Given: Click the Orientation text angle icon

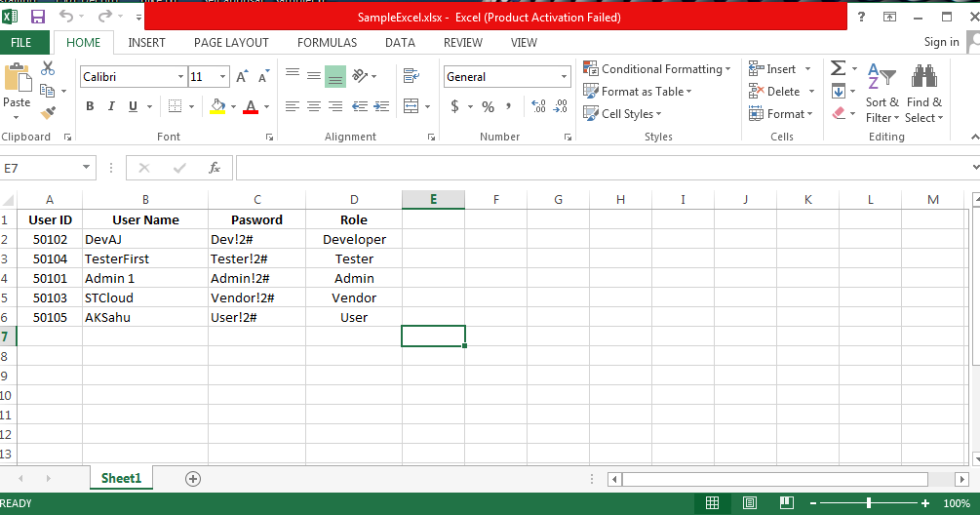Looking at the screenshot, I should pos(360,76).
